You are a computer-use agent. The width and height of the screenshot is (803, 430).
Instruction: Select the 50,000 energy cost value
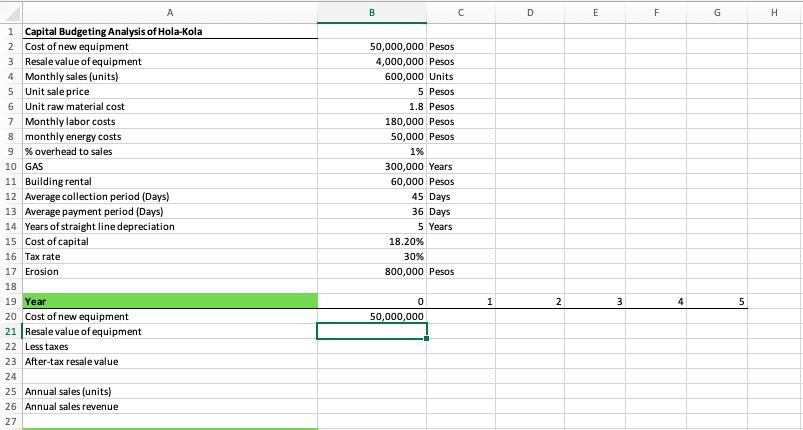tap(372, 137)
